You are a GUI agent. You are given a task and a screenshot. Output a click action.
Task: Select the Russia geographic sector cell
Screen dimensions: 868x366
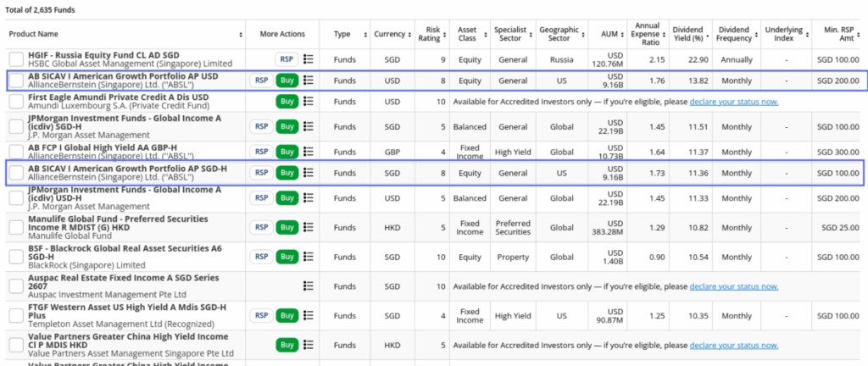[x=562, y=59]
